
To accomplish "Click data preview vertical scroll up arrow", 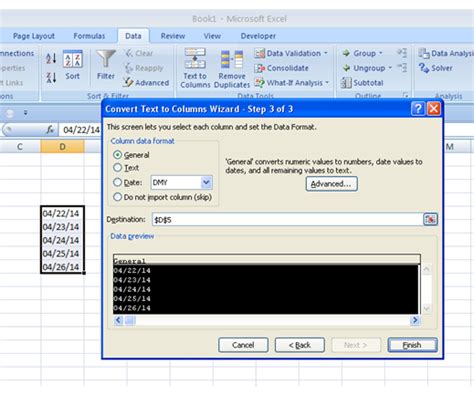I will pos(426,269).
